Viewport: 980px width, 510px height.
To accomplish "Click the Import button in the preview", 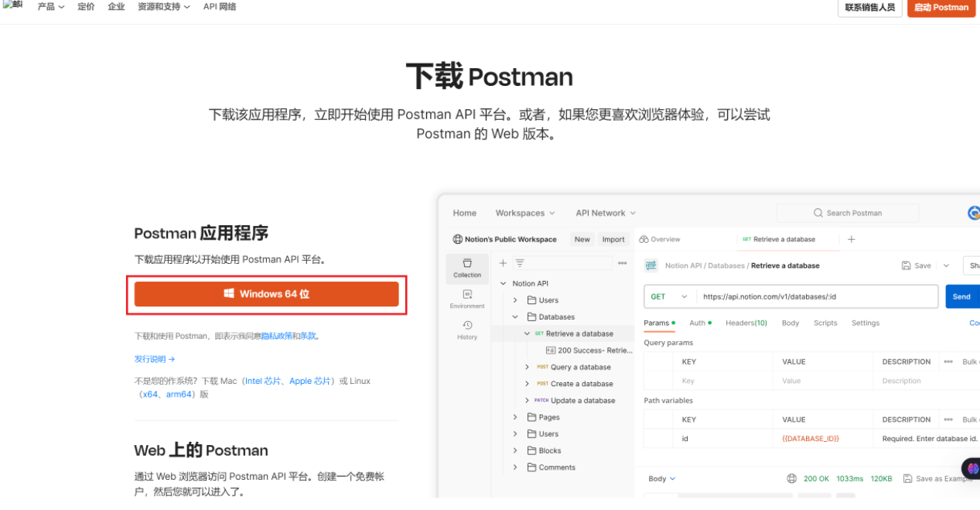I will tap(613, 239).
